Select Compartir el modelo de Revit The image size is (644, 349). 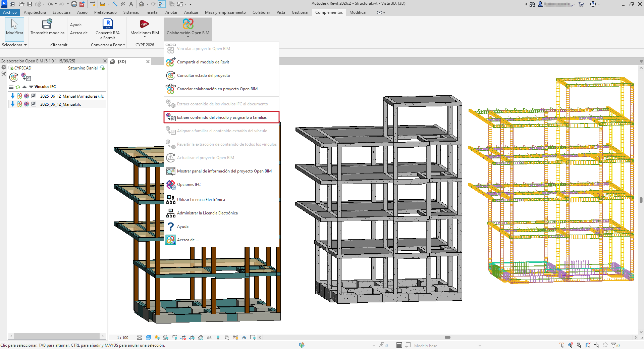coord(221,62)
